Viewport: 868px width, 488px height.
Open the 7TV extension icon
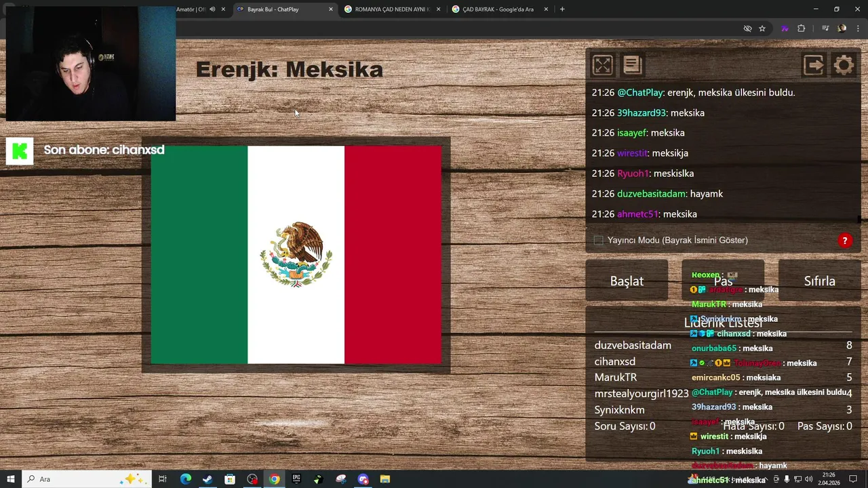(x=785, y=28)
